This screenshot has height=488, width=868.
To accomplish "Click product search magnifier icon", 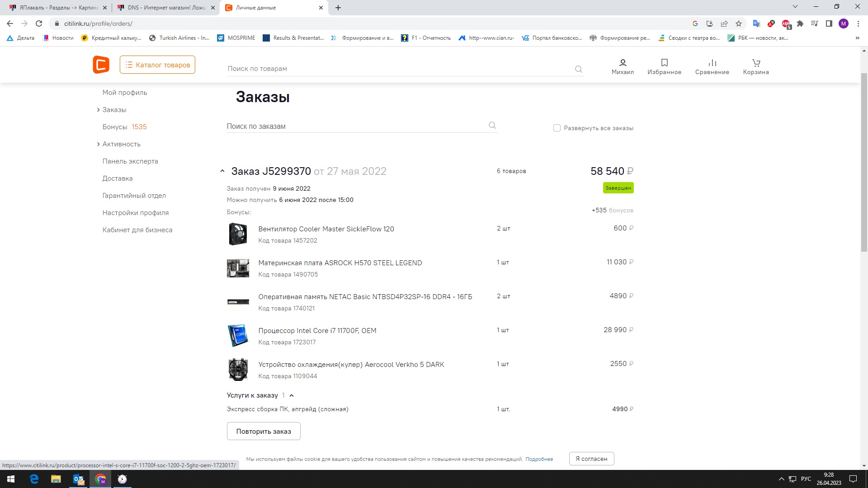I will point(579,69).
